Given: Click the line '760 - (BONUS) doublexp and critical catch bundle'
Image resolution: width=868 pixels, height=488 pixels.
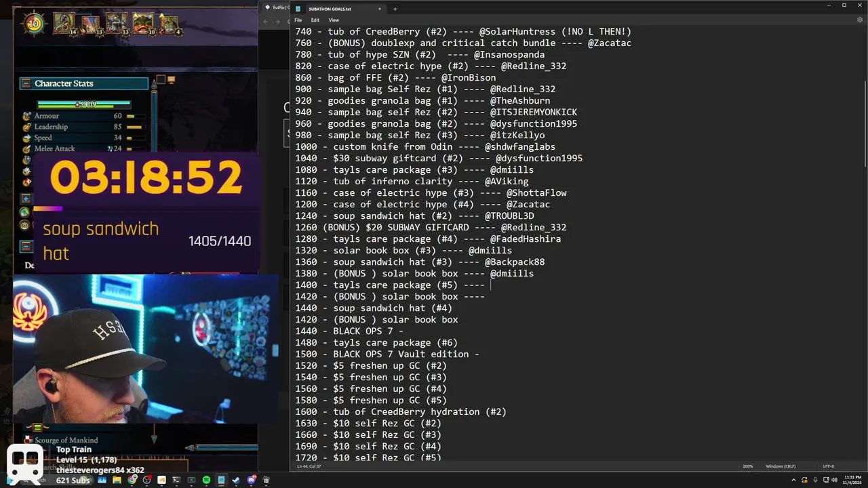Looking at the screenshot, I should (463, 43).
